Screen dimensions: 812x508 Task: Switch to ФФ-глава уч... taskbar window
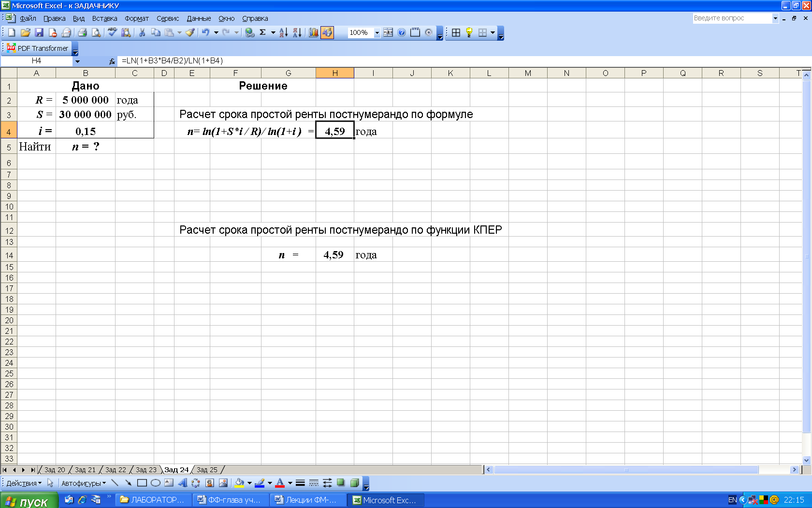[x=230, y=500]
